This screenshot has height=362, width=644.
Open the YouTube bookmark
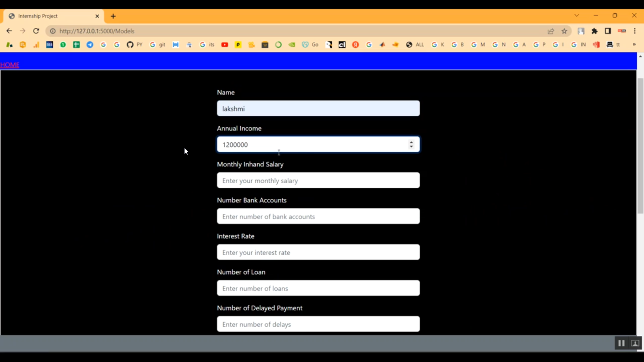coord(225,45)
